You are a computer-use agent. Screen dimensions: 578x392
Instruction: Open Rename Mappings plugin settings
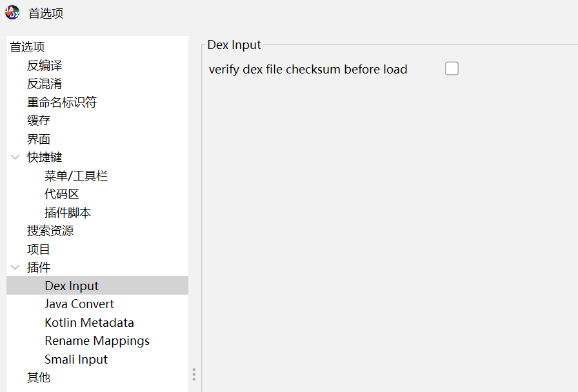click(x=97, y=341)
